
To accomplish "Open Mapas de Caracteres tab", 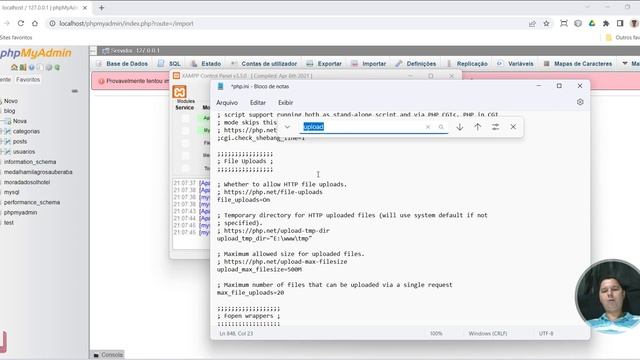I will [x=578, y=64].
